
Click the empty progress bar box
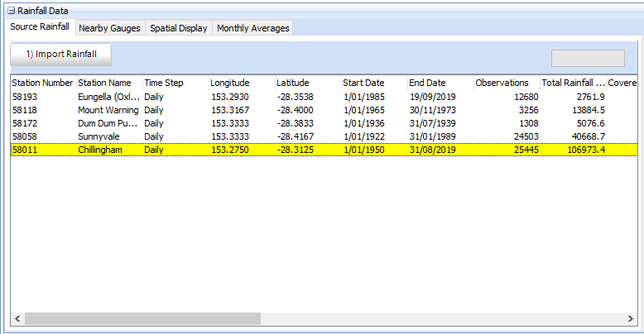coord(588,58)
